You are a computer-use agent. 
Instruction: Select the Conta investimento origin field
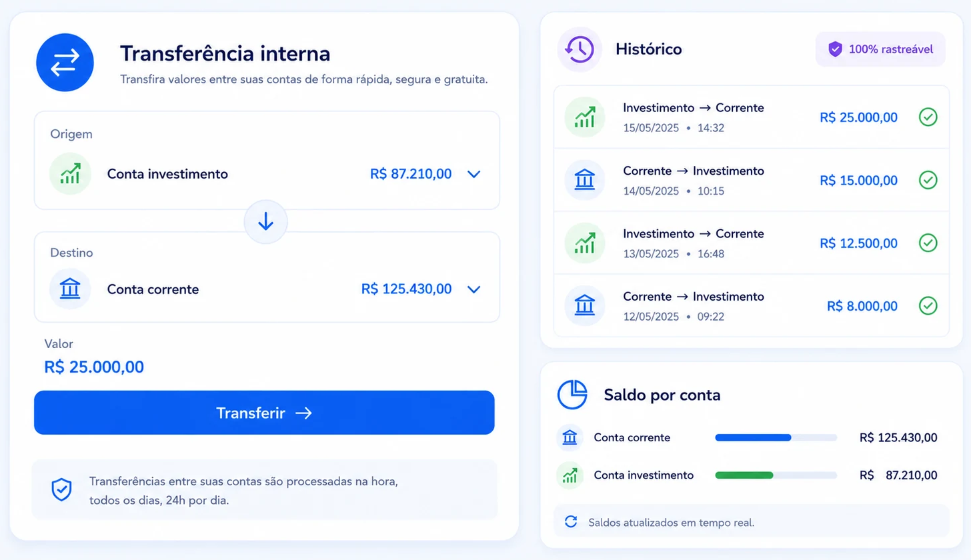(267, 161)
